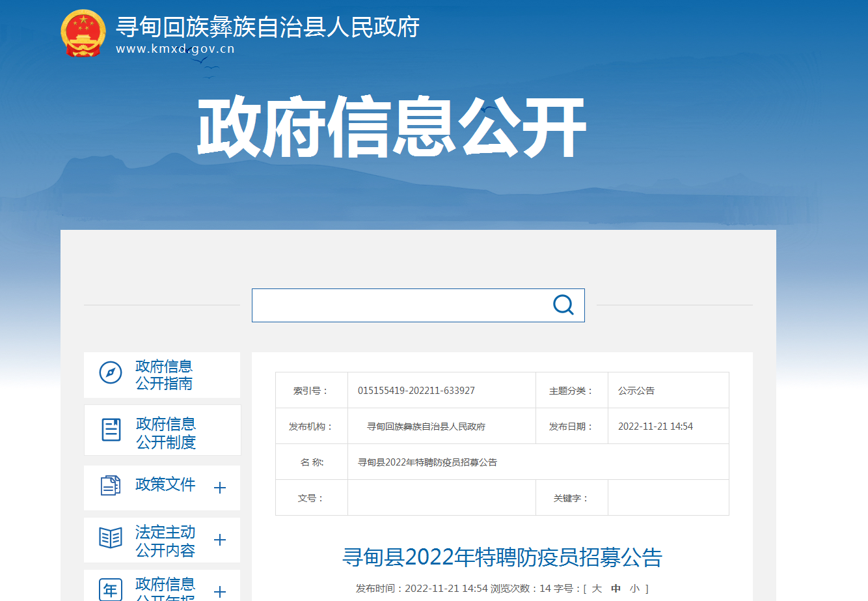Set font size to 大
868x601 pixels.
click(597, 589)
